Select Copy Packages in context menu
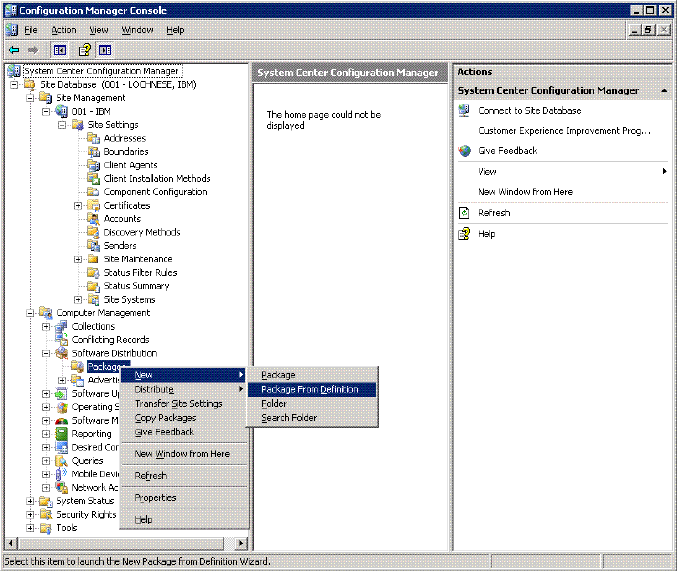677x571 pixels. point(184,418)
